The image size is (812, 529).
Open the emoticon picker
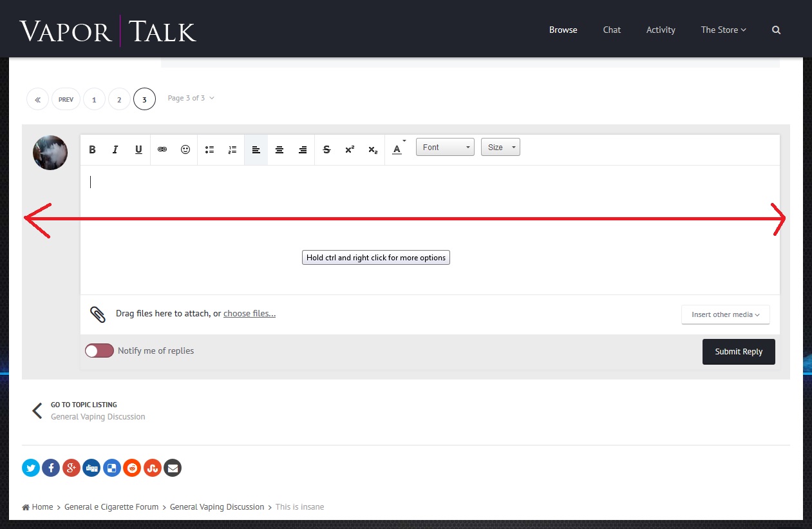pos(185,149)
